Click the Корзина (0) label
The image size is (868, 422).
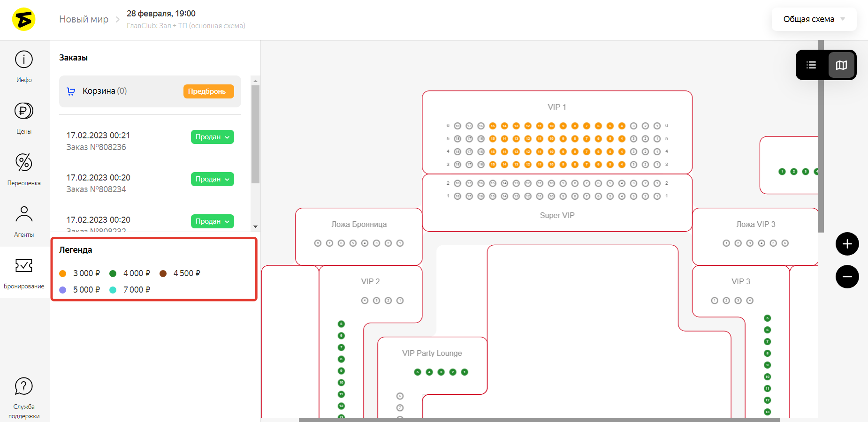pos(105,91)
